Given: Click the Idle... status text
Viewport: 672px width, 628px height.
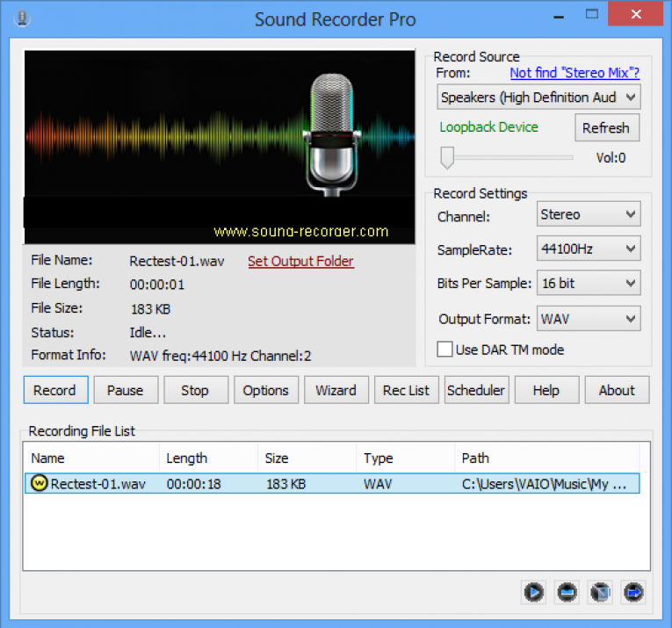Looking at the screenshot, I should tap(148, 332).
